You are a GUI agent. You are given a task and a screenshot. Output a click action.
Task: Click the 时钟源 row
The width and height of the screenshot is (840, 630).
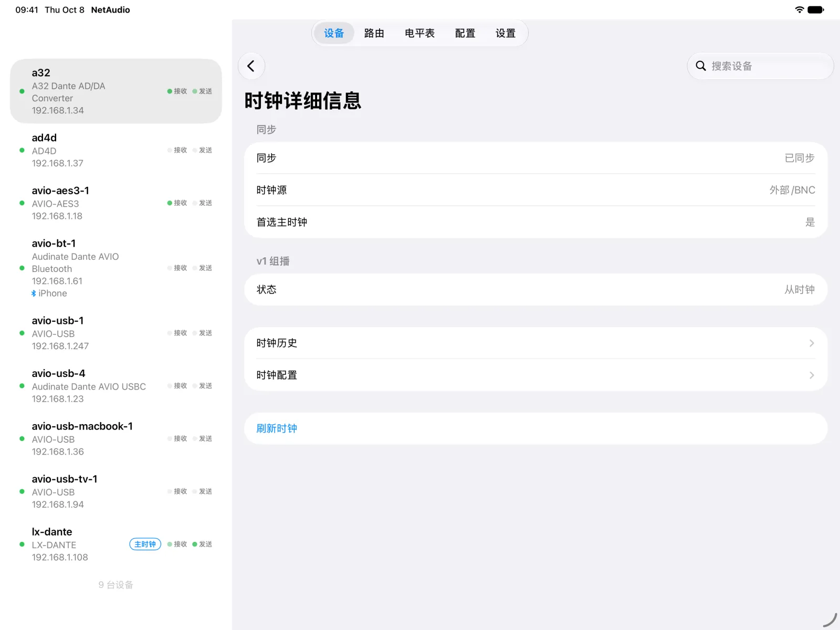[x=536, y=190]
